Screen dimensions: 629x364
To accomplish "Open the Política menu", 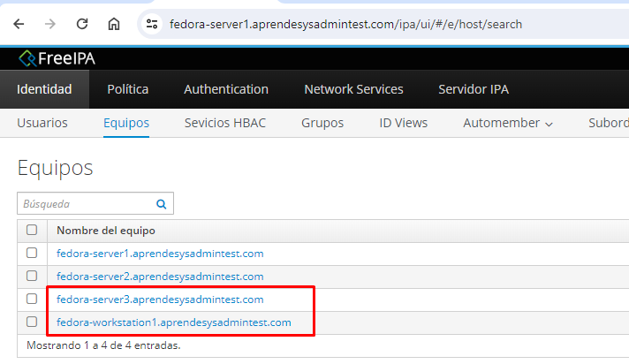I will (x=127, y=89).
